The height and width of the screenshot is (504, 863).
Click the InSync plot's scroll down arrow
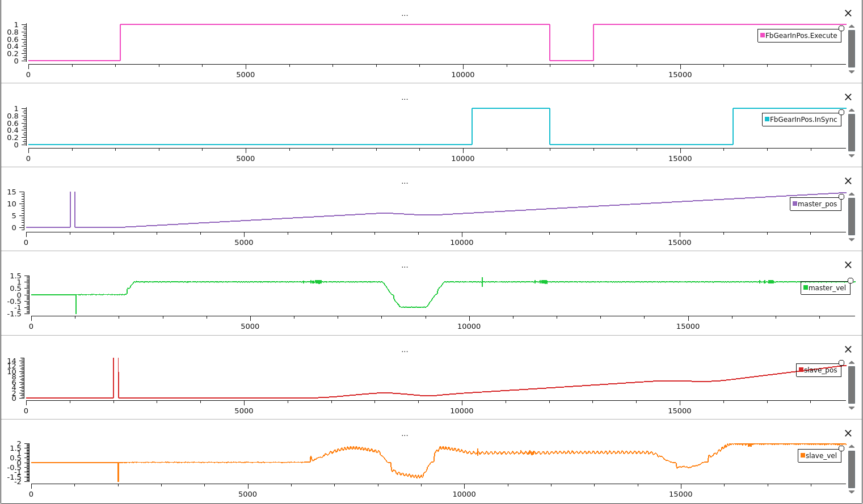851,156
